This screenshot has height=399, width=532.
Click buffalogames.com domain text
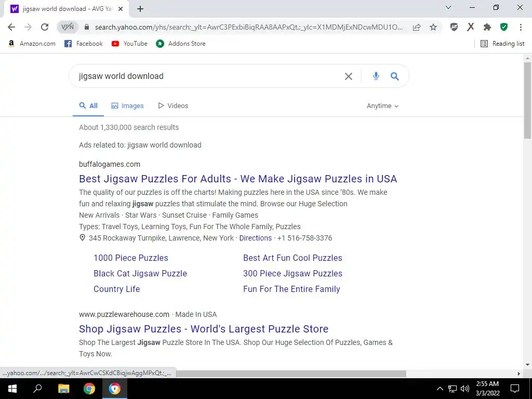click(110, 164)
